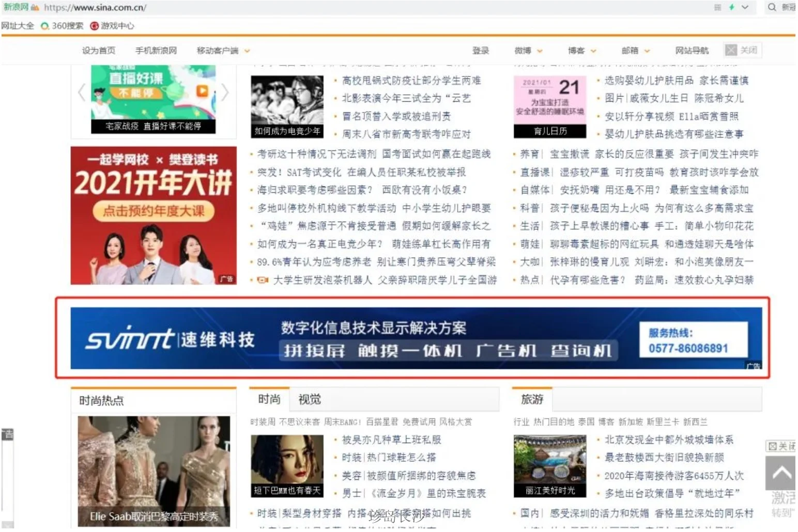Open 热门目的地 travel sub-link

[x=554, y=422]
